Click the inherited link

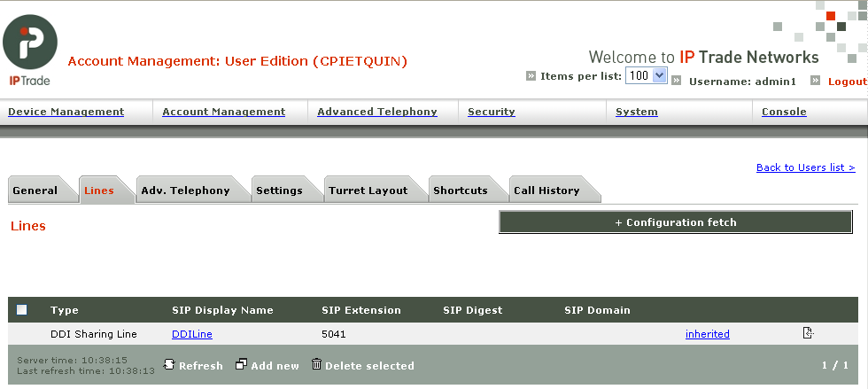[x=708, y=334]
